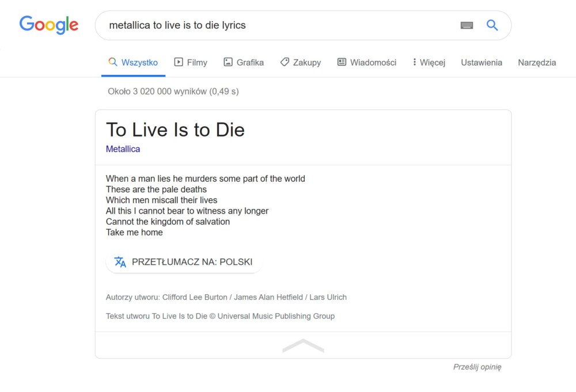Click the Google logo
This screenshot has height=392, width=576.
[x=49, y=25]
